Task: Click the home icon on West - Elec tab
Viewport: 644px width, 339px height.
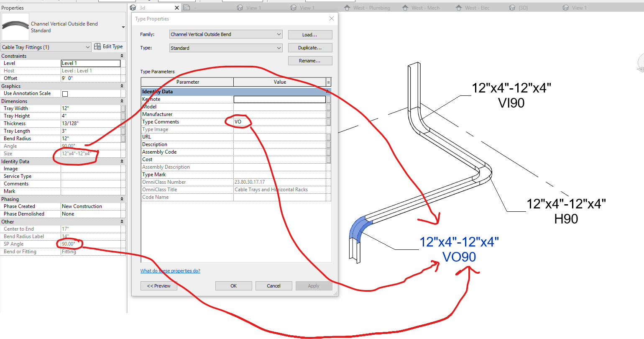Action: (460, 7)
